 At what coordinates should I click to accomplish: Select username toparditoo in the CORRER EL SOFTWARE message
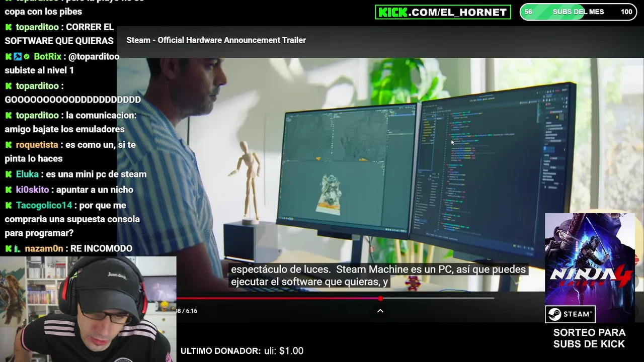[37, 27]
